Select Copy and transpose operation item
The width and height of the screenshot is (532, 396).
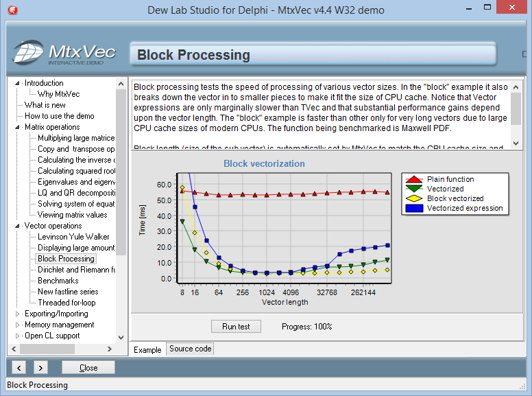(x=76, y=149)
